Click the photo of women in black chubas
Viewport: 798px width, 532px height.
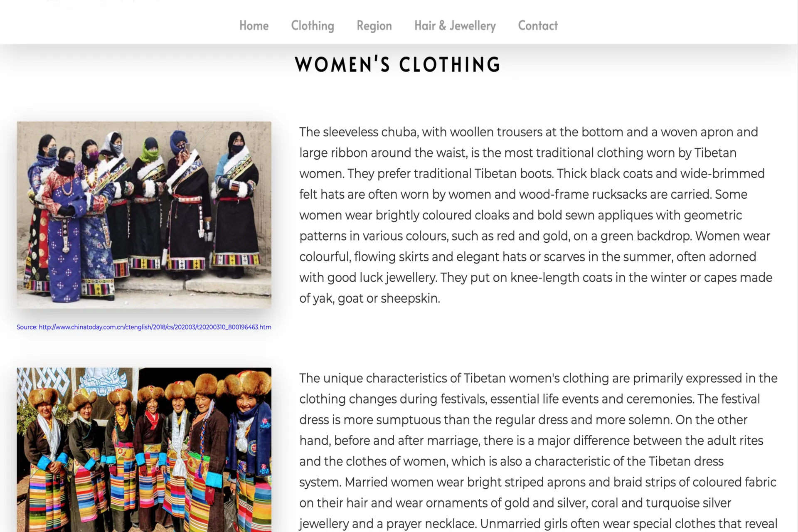coord(144,215)
